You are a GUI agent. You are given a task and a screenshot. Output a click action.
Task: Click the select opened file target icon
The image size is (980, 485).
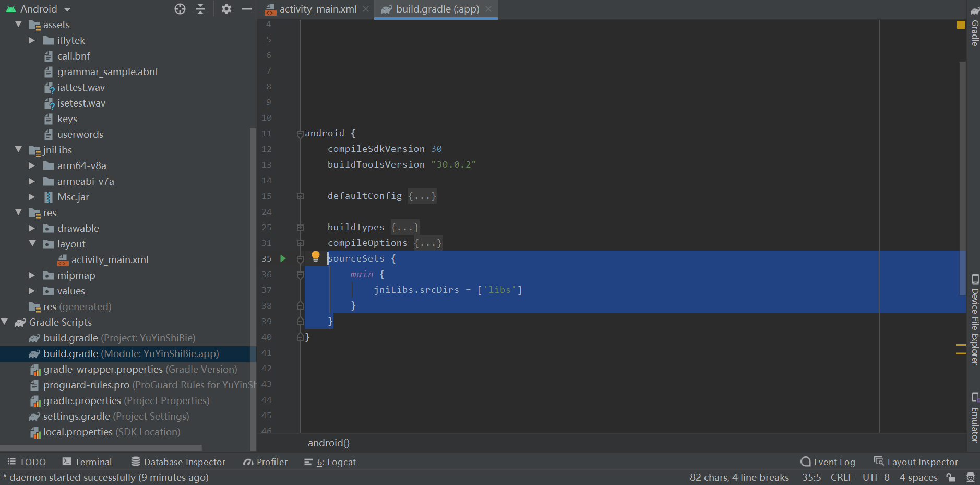(180, 9)
